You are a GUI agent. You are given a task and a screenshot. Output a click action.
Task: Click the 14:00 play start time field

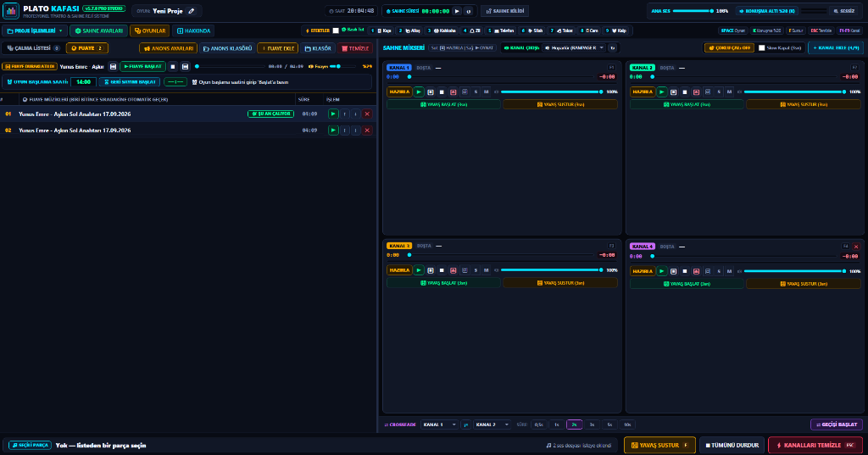coord(83,82)
